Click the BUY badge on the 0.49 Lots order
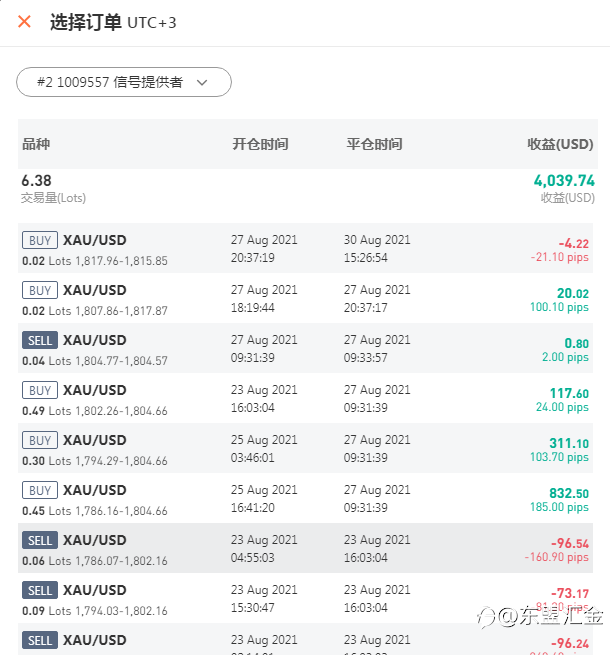 [x=40, y=391]
